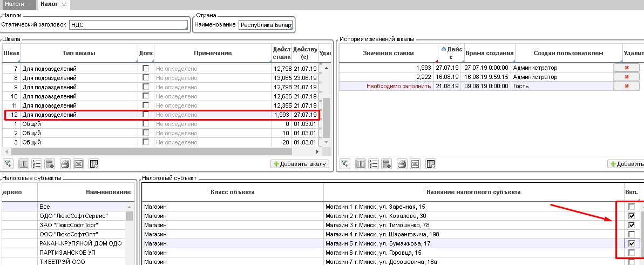Switch to the Налоги tab
Screen dimensions: 644x265
[x=15, y=4]
